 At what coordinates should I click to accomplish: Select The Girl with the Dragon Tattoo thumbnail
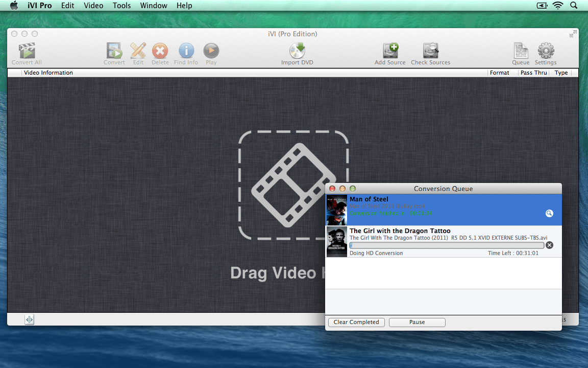[x=337, y=241]
